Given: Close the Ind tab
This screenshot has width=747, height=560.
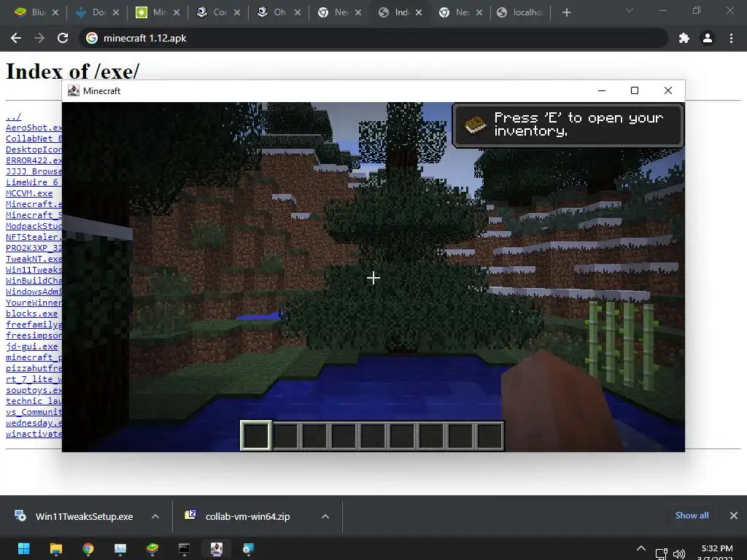Looking at the screenshot, I should click(x=419, y=12).
